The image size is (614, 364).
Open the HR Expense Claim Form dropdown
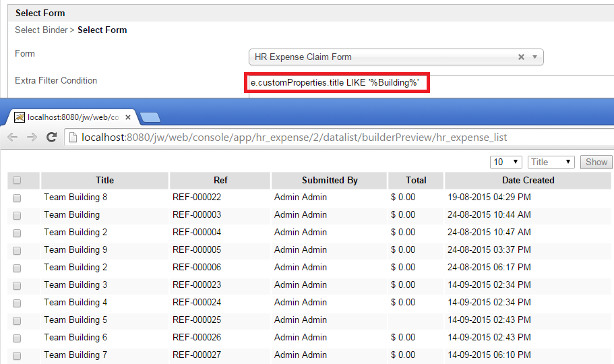coord(534,57)
